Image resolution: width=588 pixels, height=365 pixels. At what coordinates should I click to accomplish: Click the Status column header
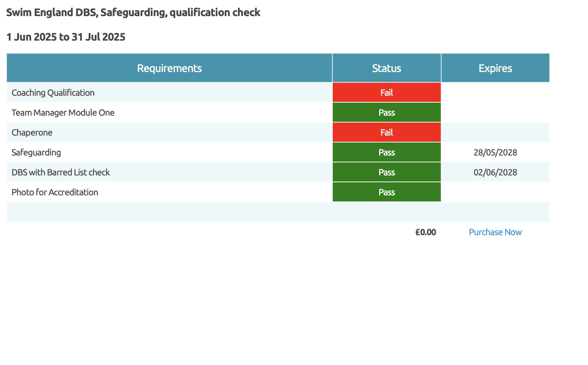pos(386,68)
